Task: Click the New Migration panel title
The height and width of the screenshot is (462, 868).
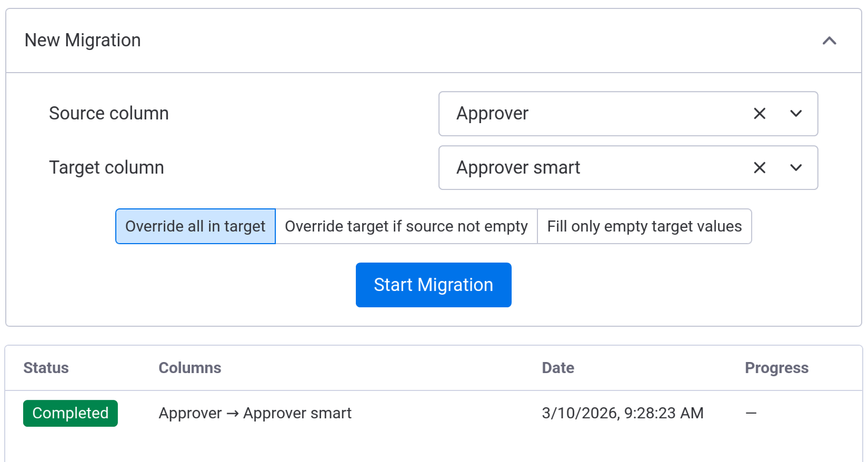Action: click(83, 41)
